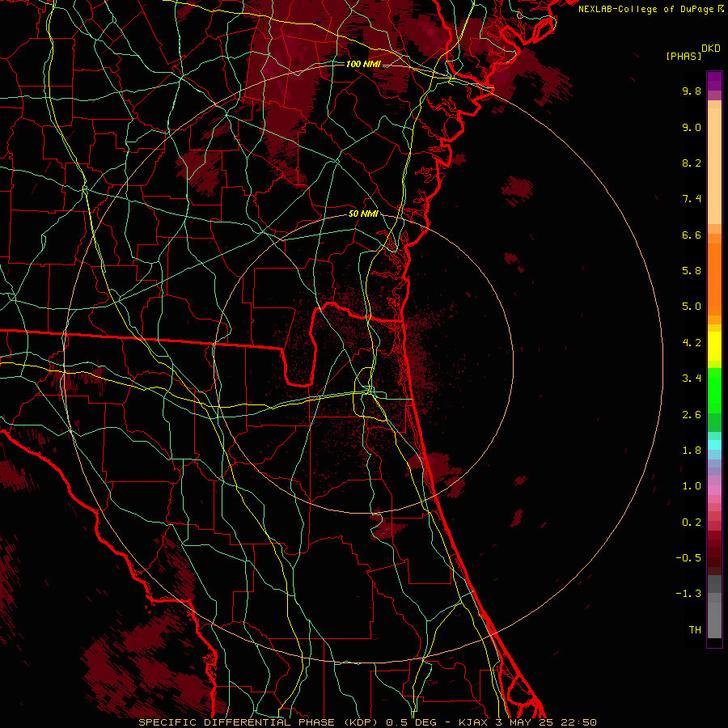Image resolution: width=728 pixels, height=728 pixels.
Task: Click the 5.8 legend value label
Action: 692,271
